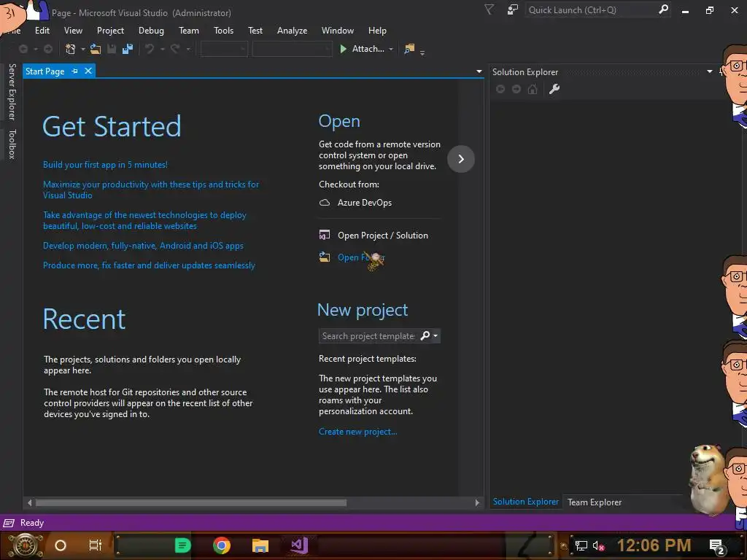747x560 pixels.
Task: Open the Solution Platforms combo box
Action: click(x=292, y=49)
